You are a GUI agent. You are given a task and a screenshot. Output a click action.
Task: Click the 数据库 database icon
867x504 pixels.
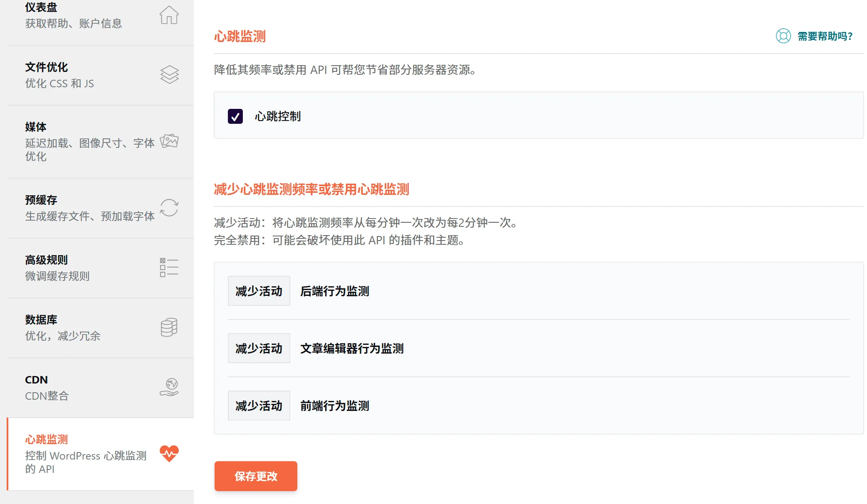pos(168,327)
